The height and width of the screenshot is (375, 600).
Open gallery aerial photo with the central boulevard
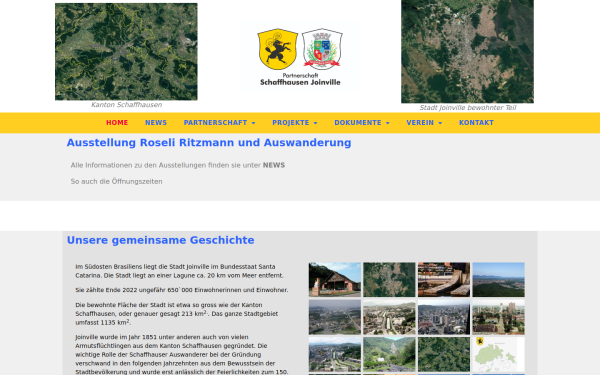coord(389,317)
